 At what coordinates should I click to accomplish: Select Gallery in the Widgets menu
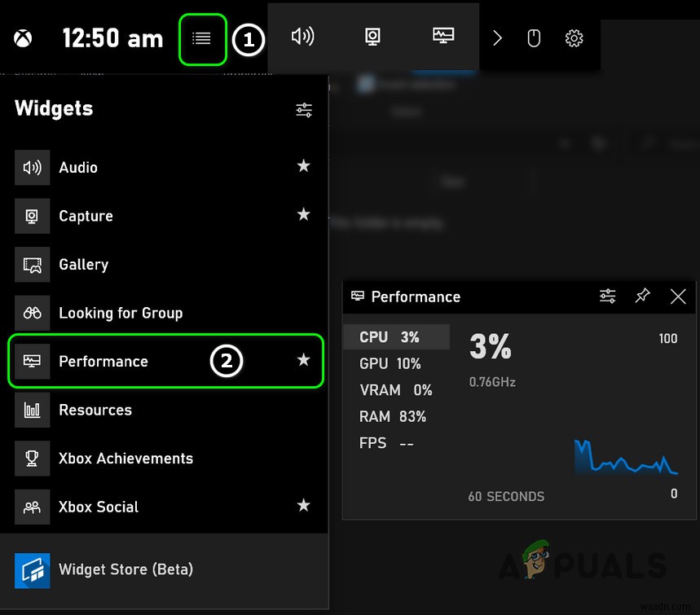point(83,265)
